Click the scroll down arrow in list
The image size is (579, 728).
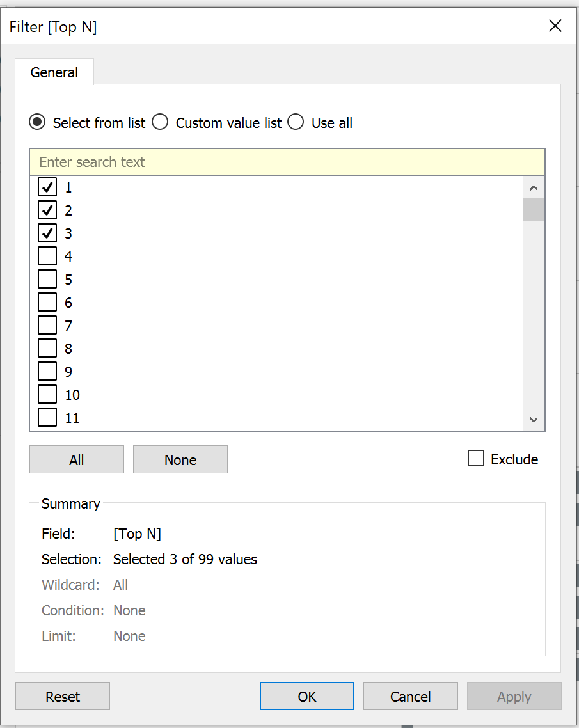pos(534,420)
